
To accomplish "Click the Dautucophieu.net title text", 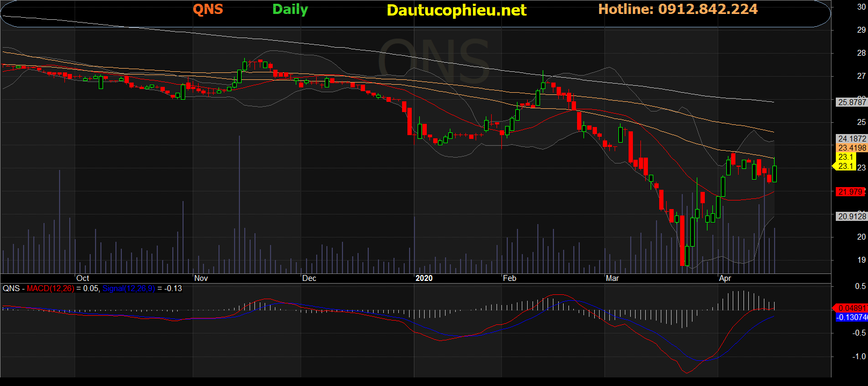I will click(456, 10).
